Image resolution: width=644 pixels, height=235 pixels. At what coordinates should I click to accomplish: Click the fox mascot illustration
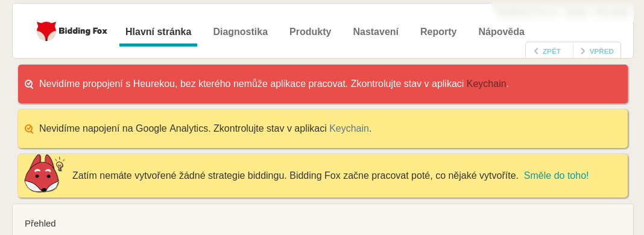[x=42, y=174]
